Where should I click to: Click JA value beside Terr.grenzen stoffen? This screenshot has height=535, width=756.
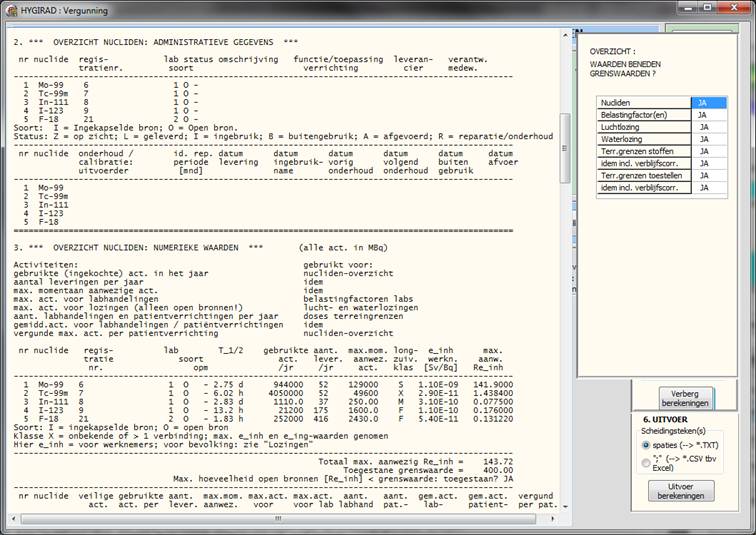(x=708, y=151)
